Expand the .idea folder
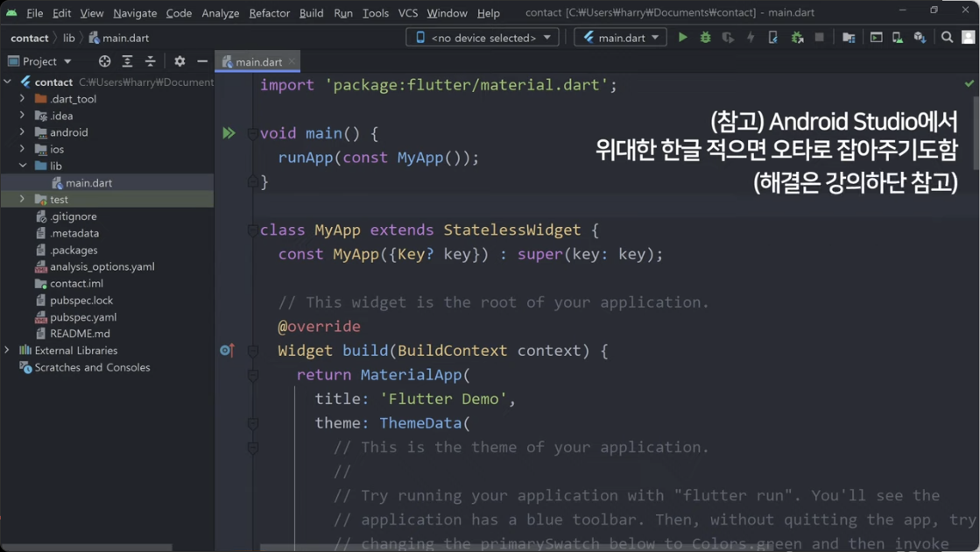The image size is (980, 552). (23, 116)
